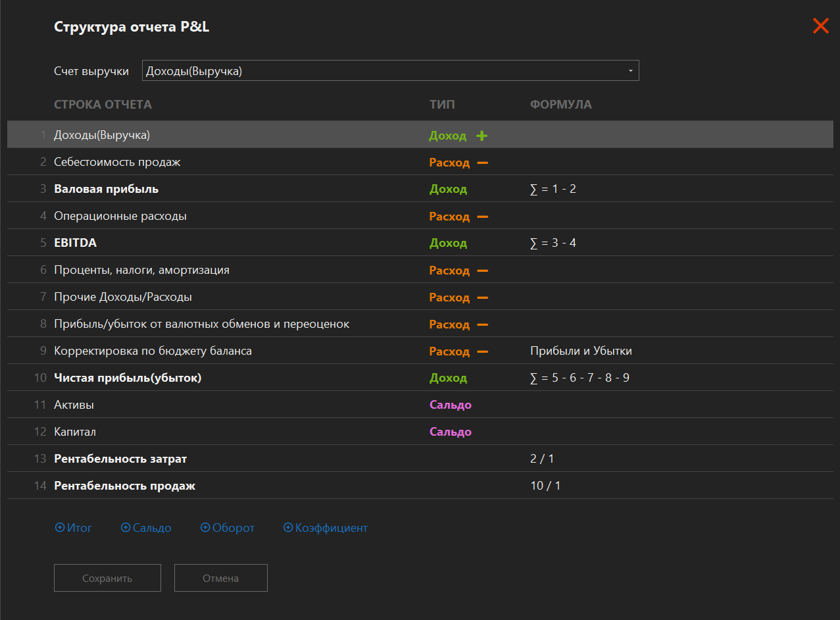Click the plus-circle icon next to Итог
Screen dimensions: 840x620
[60, 527]
